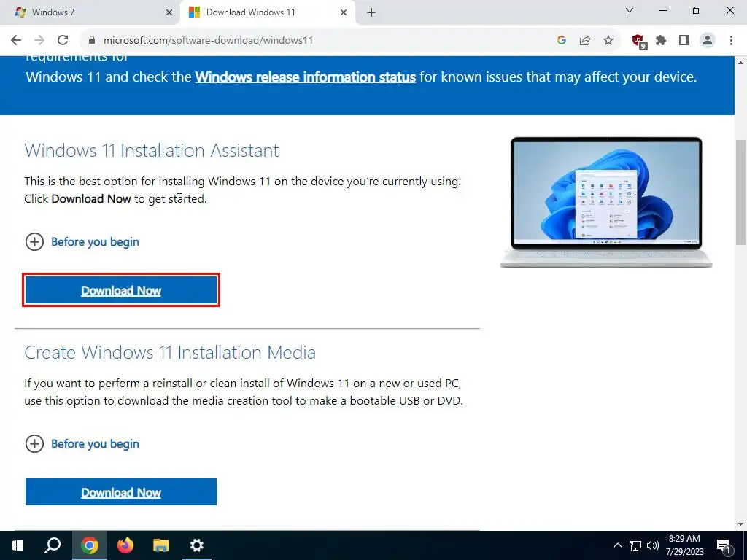This screenshot has height=560, width=747.
Task: Open the clock showing 8:29 AM
Action: click(684, 545)
